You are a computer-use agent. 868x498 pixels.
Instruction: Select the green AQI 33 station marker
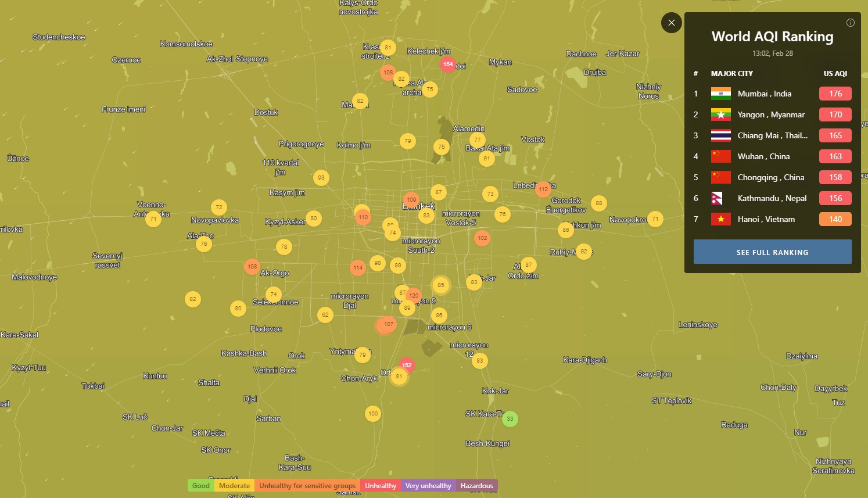510,418
